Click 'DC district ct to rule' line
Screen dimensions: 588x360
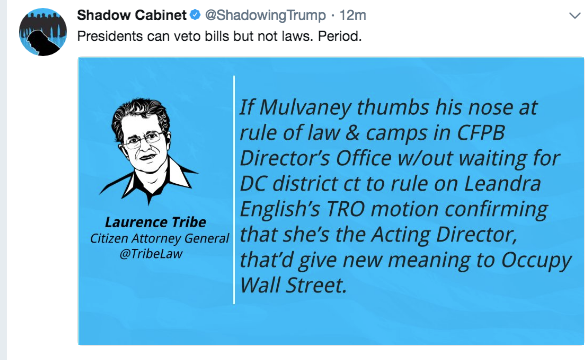tap(390, 184)
